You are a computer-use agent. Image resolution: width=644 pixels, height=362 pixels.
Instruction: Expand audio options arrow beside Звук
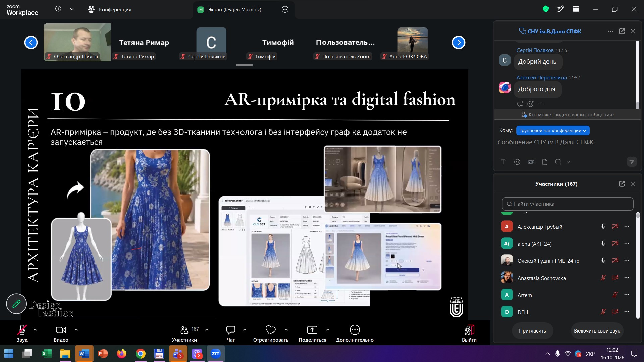(35, 330)
